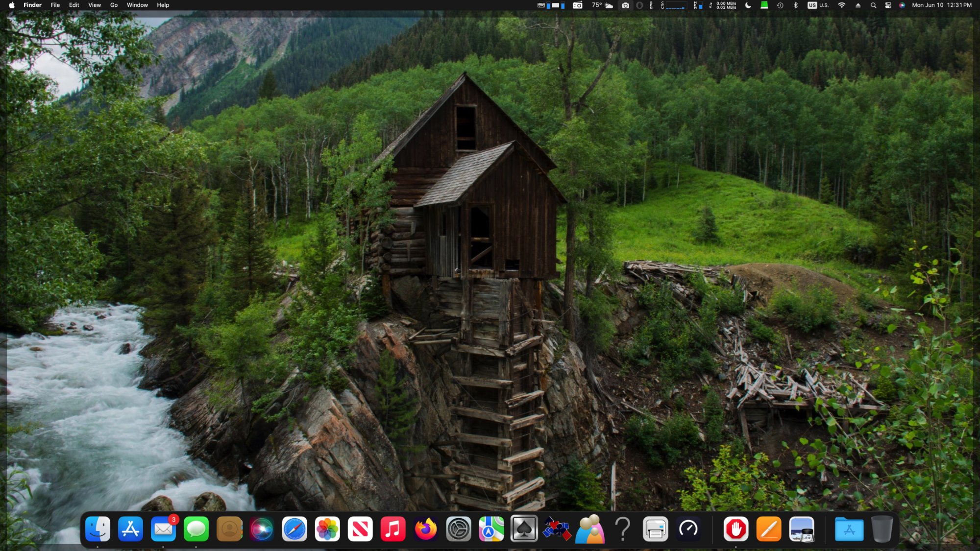The image size is (980, 551).
Task: Open Music app from the dock
Action: pyautogui.click(x=393, y=529)
